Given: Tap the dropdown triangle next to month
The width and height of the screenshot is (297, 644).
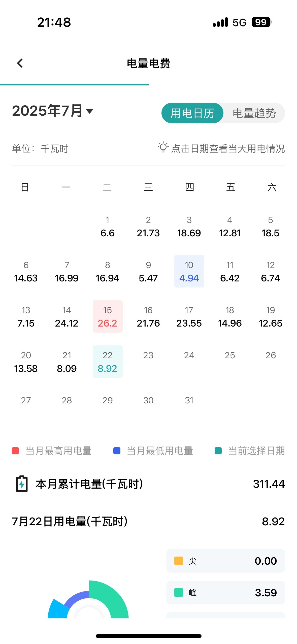Looking at the screenshot, I should coord(90,111).
